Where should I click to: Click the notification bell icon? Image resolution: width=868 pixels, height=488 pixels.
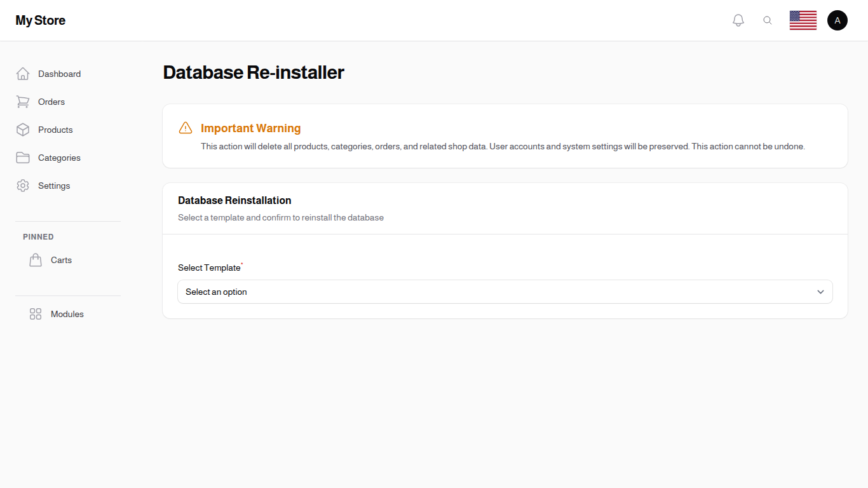[738, 20]
